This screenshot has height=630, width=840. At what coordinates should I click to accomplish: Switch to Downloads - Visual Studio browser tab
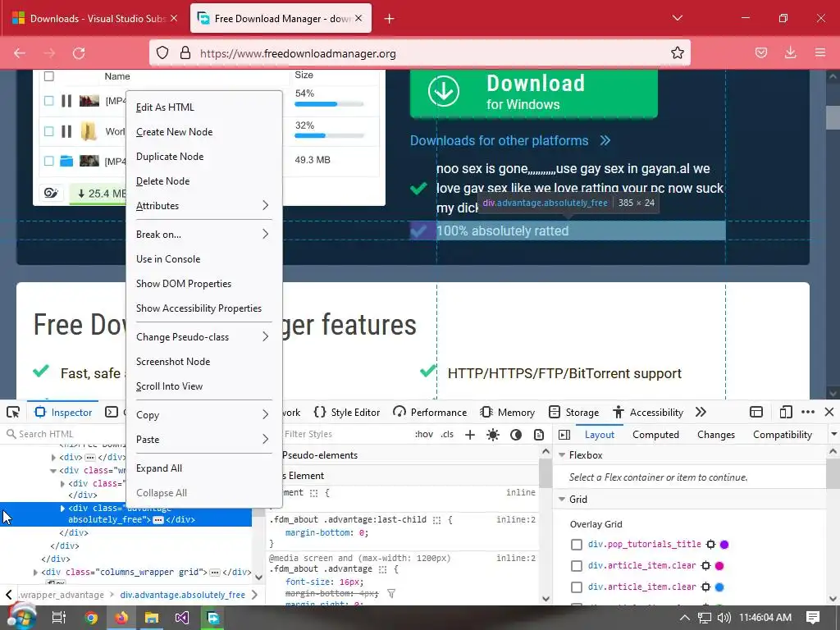tap(94, 19)
